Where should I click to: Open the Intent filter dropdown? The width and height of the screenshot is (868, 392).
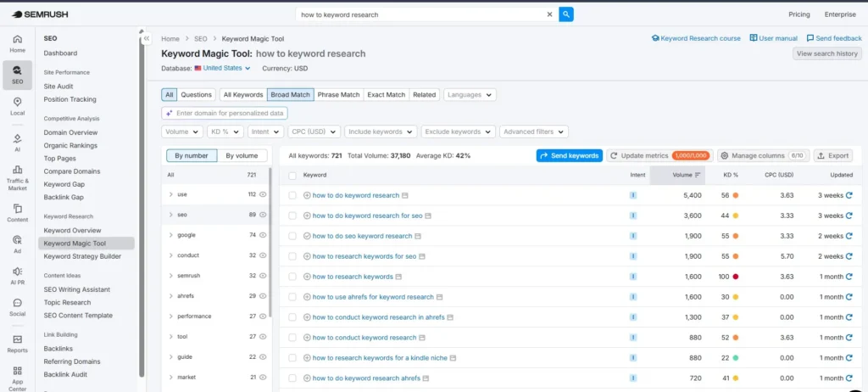[265, 132]
